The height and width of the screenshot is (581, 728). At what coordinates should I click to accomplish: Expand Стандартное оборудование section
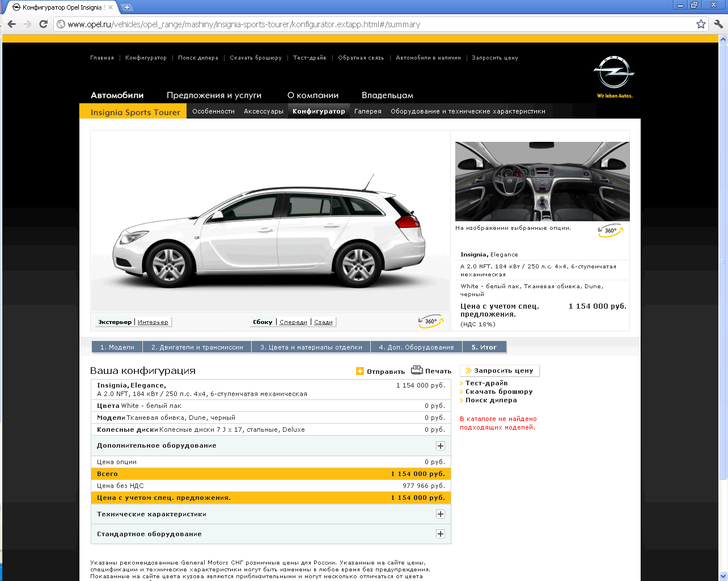[441, 534]
